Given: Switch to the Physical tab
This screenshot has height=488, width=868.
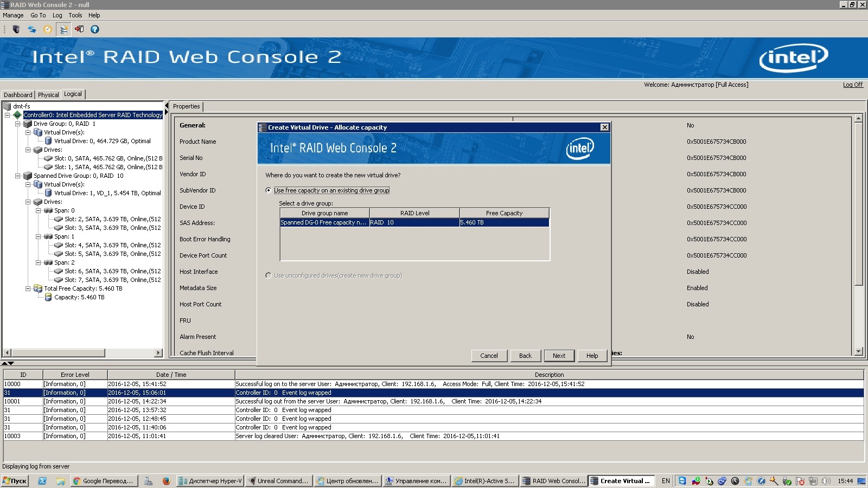Looking at the screenshot, I should [x=48, y=95].
